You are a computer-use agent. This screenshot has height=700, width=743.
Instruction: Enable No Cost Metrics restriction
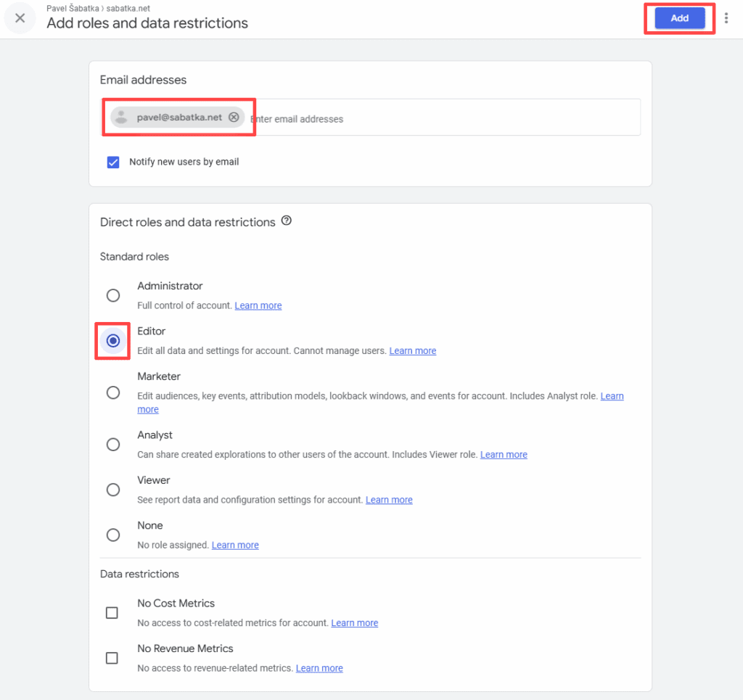(x=112, y=613)
